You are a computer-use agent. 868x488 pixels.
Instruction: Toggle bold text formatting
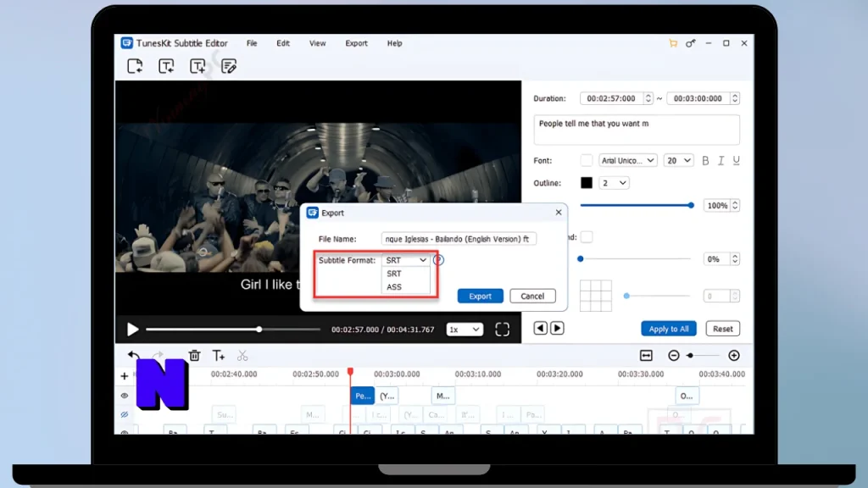tap(705, 160)
